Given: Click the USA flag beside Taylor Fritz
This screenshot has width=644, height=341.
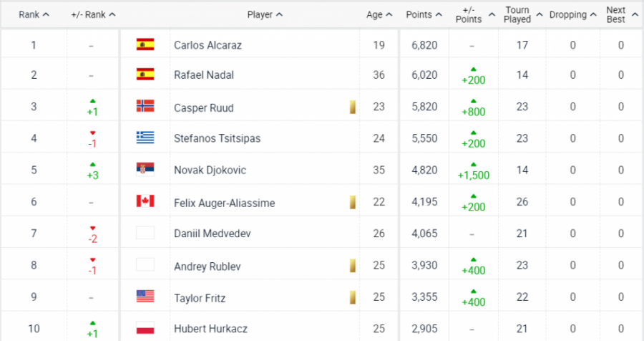Looking at the screenshot, I should (x=145, y=296).
